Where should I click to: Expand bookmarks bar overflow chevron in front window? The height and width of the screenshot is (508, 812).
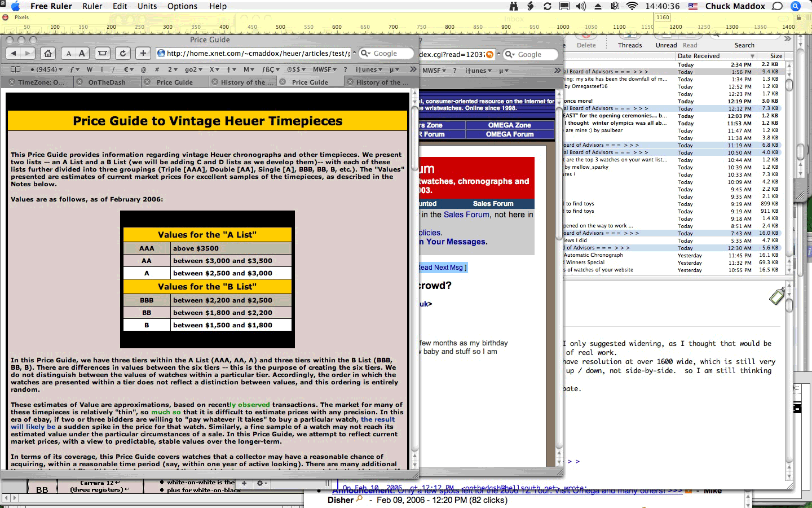[413, 69]
